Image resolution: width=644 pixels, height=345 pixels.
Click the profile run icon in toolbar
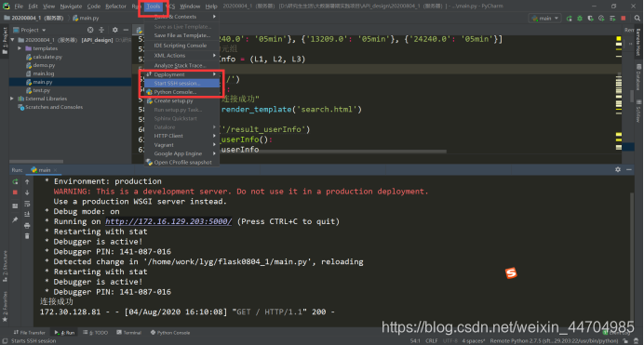click(601, 19)
